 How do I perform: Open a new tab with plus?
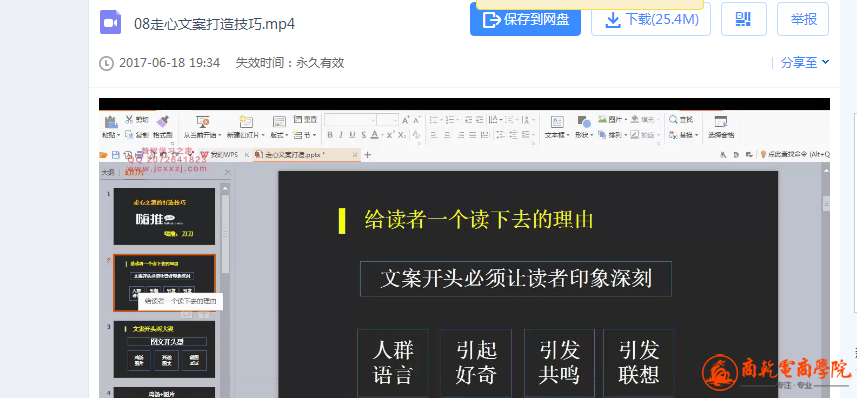[x=367, y=155]
